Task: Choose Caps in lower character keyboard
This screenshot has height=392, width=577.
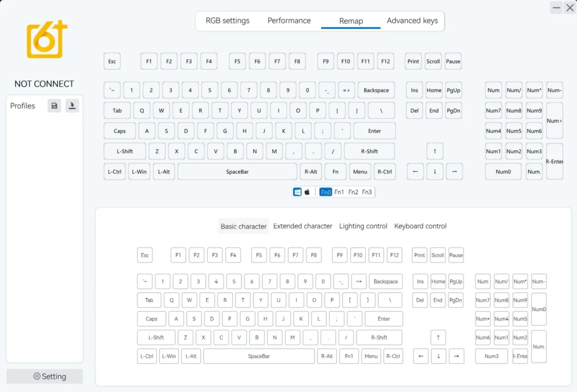Action: 152,319
